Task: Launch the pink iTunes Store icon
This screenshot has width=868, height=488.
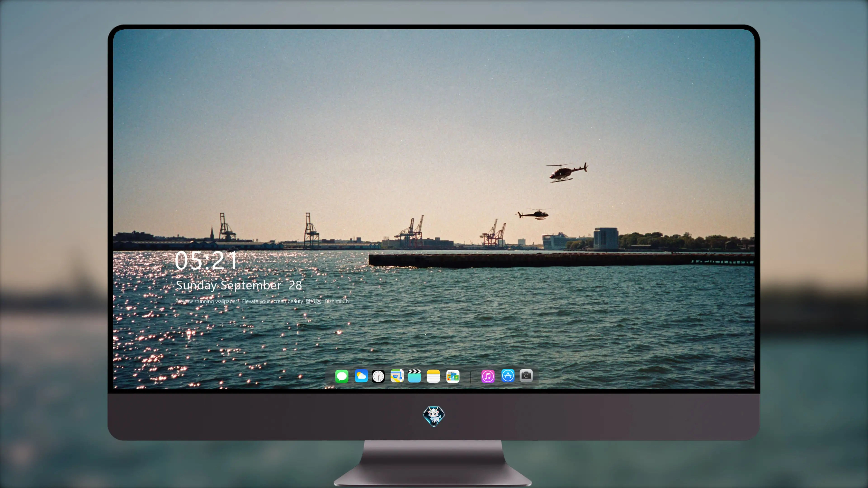Action: click(488, 376)
